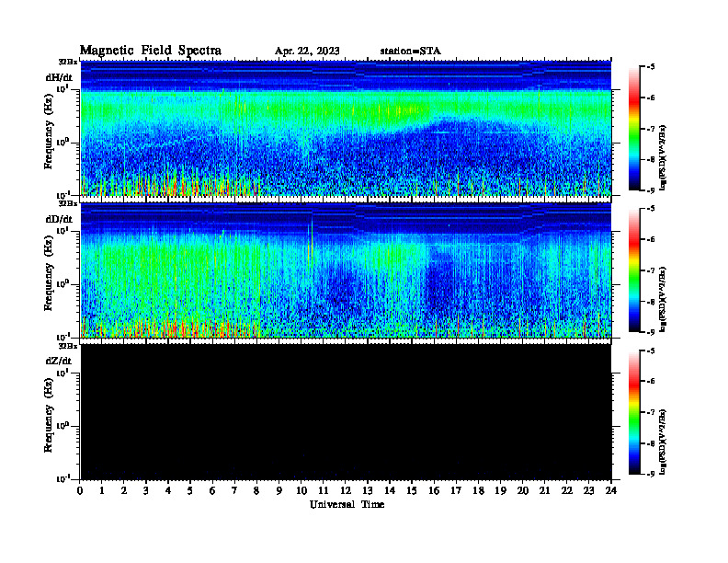Image resolution: width=728 pixels, height=563 pixels.
Task: Click the color bar beside the dZ/dt panel
Action: [634, 412]
